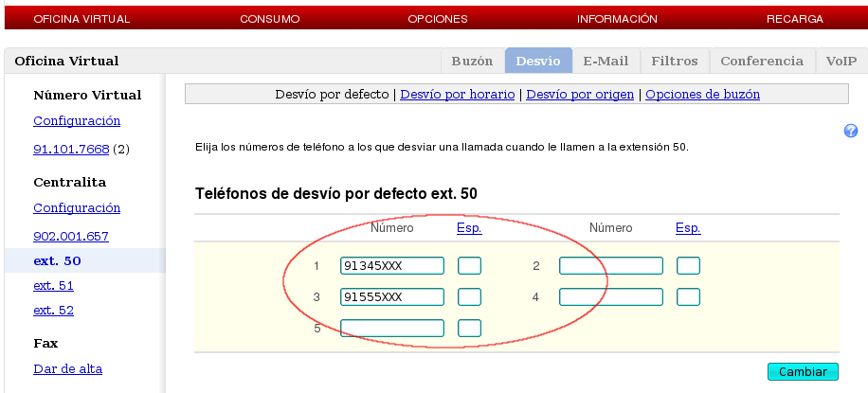Click the blue help question mark icon

pyautogui.click(x=850, y=132)
